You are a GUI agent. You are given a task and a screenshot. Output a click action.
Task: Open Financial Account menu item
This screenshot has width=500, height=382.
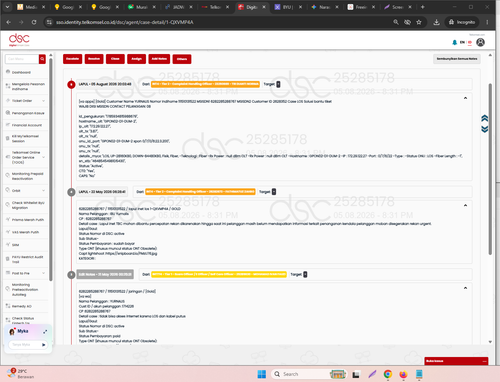click(24, 125)
